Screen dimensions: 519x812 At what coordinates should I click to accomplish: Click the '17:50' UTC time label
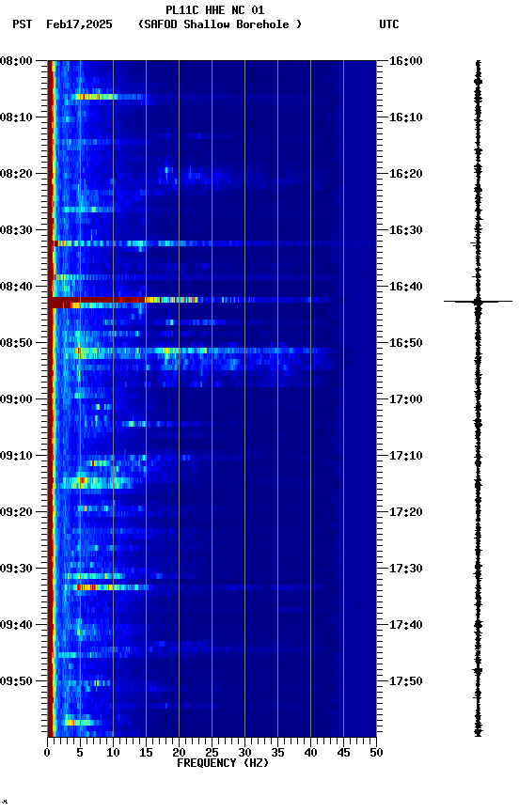406,681
